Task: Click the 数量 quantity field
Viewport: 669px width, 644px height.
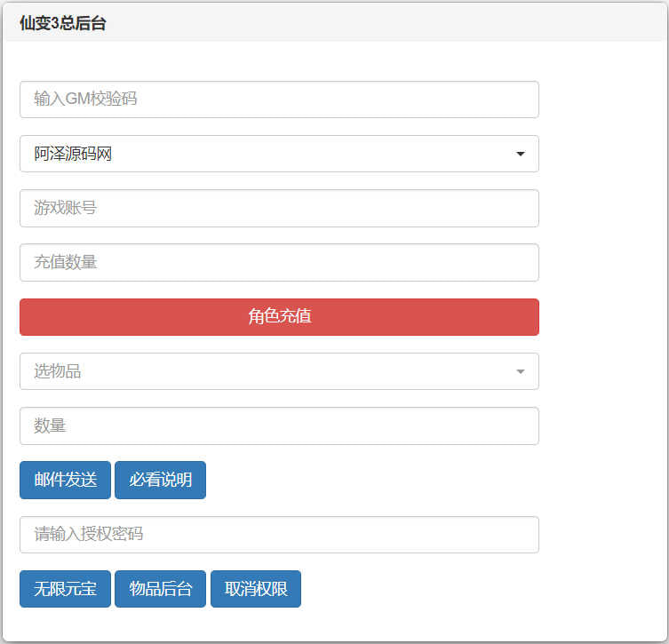Action: 279,426
